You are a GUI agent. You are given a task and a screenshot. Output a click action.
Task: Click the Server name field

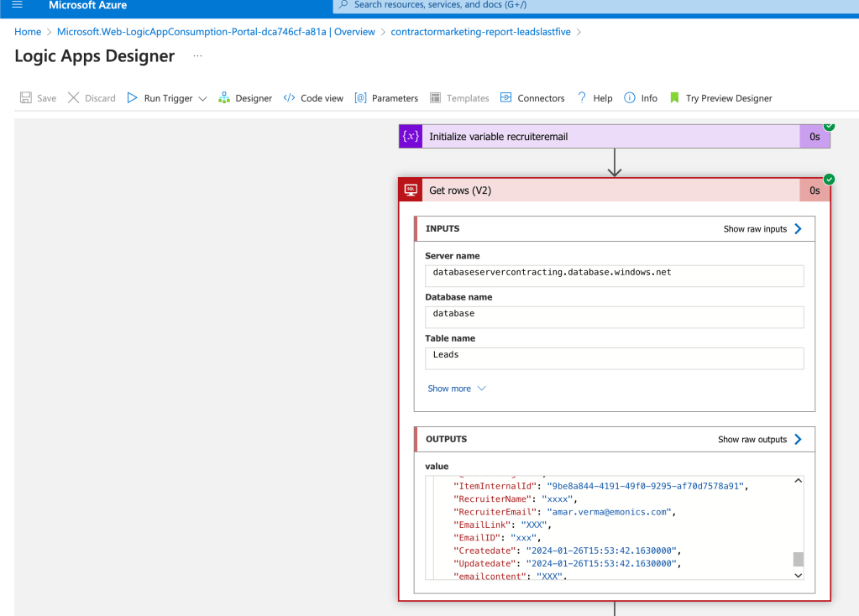pos(614,275)
